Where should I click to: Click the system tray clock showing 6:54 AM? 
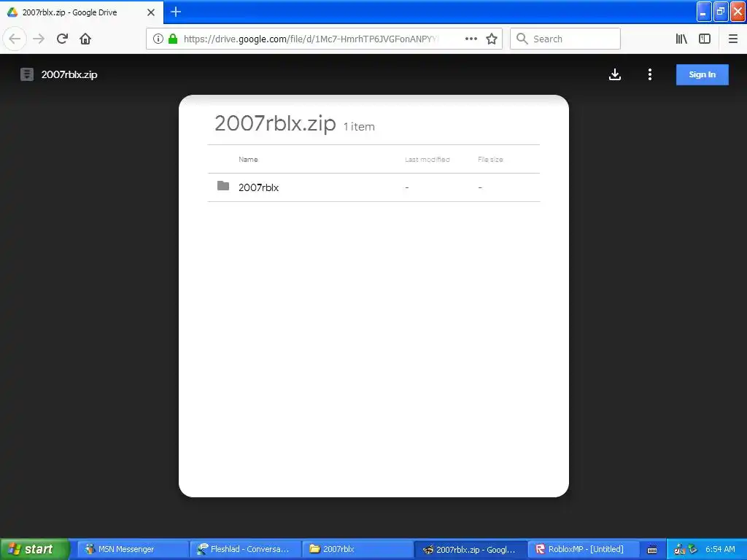point(720,549)
